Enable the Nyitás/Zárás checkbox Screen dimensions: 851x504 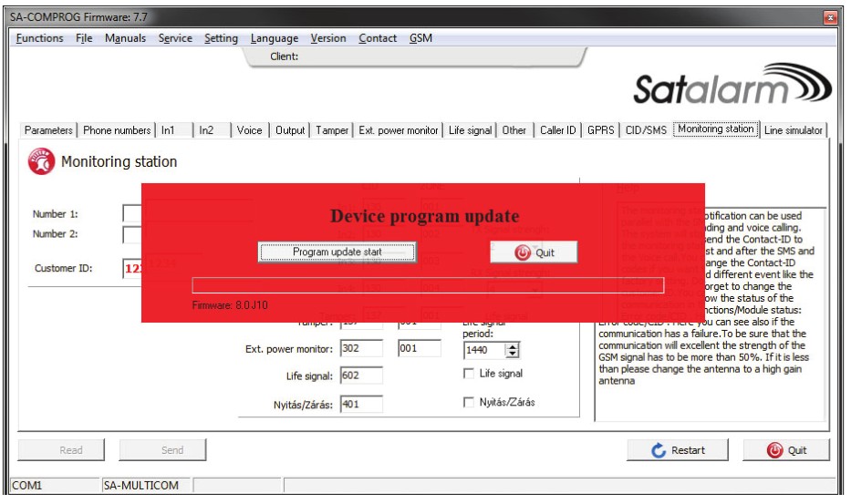[469, 402]
